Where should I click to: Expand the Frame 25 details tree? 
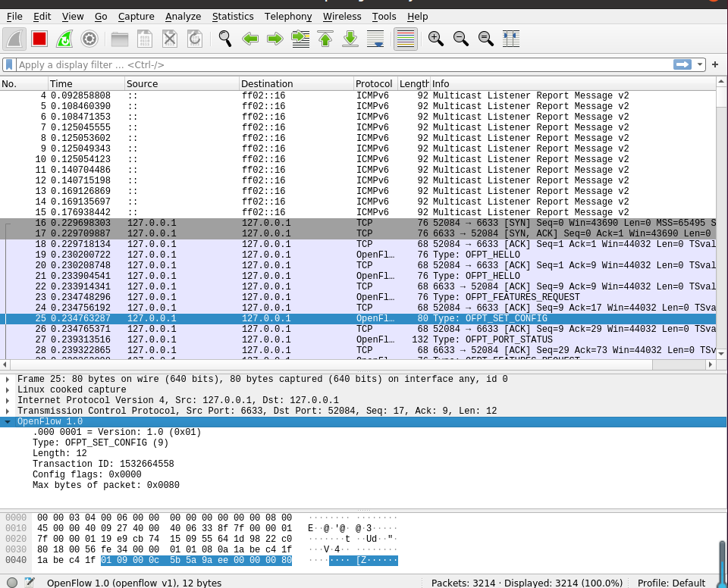[x=8, y=379]
